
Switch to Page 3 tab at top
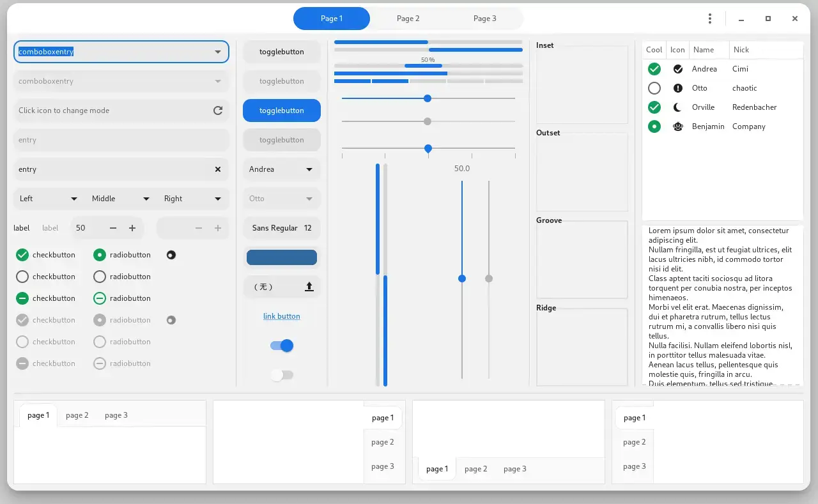tap(484, 19)
